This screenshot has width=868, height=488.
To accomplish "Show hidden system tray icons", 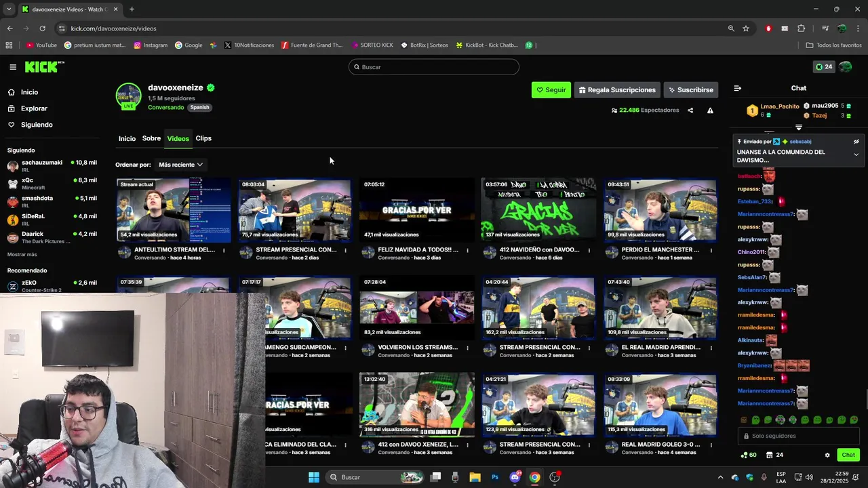I will pos(720,477).
